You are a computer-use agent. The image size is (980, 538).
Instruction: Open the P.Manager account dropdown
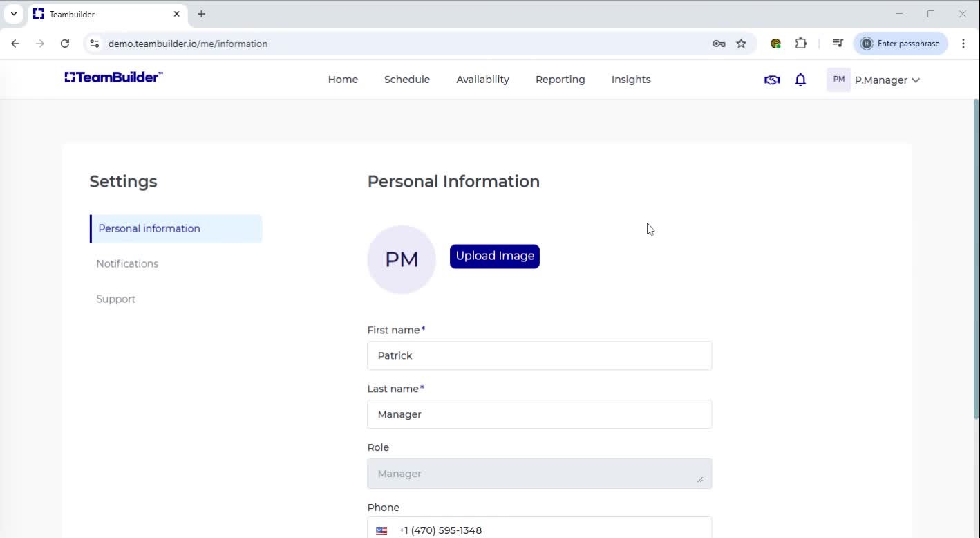pos(887,80)
